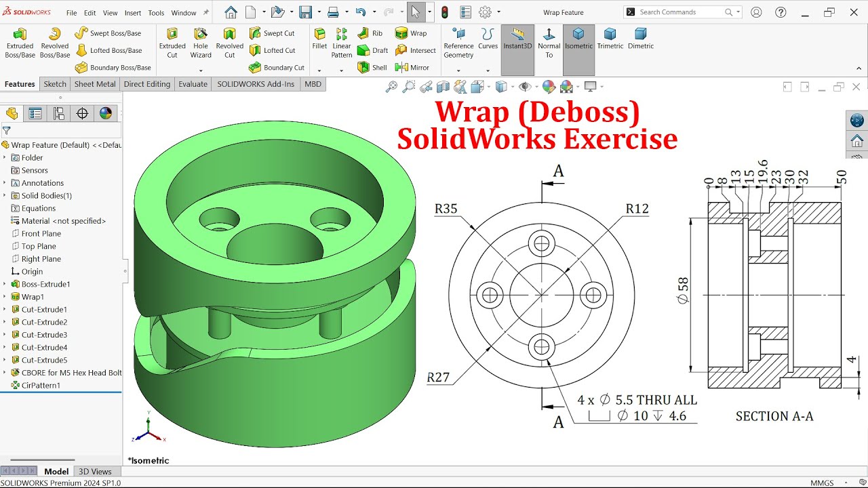The image size is (868, 488).
Task: Select the Draft feature
Action: coord(372,50)
